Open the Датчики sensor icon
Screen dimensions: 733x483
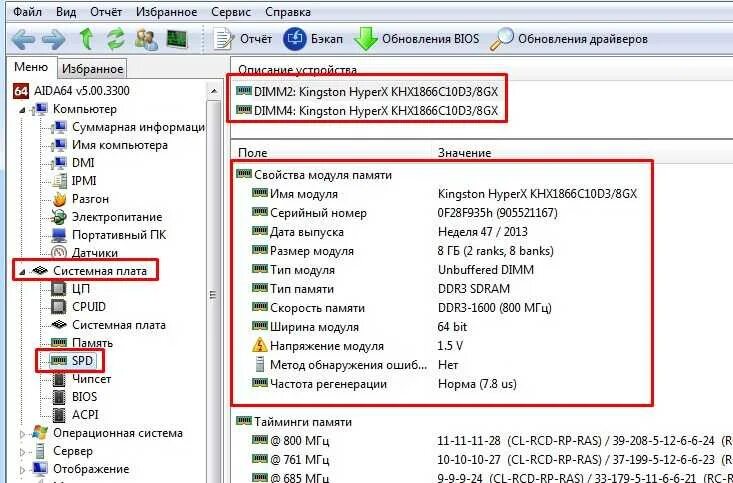point(59,252)
